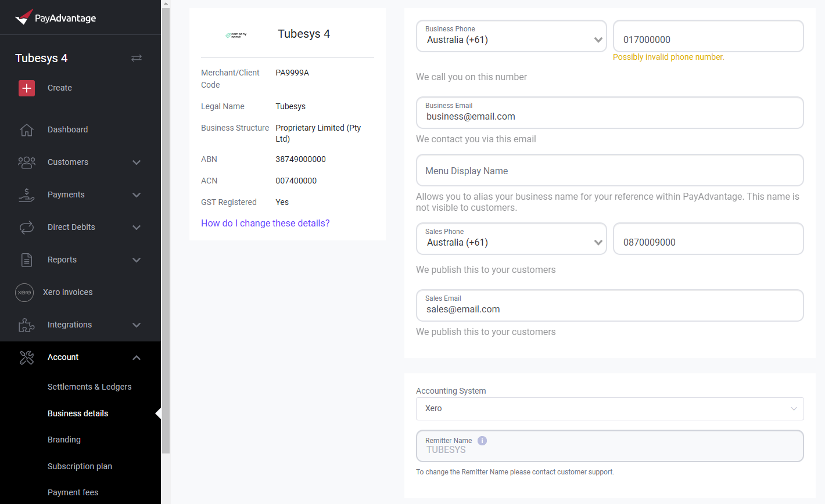Click the switch account arrows icon

click(x=137, y=58)
